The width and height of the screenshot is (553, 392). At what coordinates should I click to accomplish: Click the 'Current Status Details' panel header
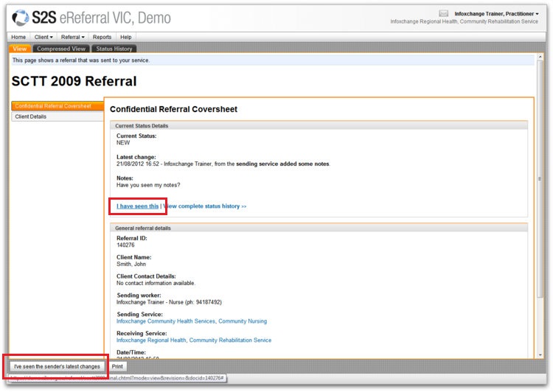tap(319, 126)
